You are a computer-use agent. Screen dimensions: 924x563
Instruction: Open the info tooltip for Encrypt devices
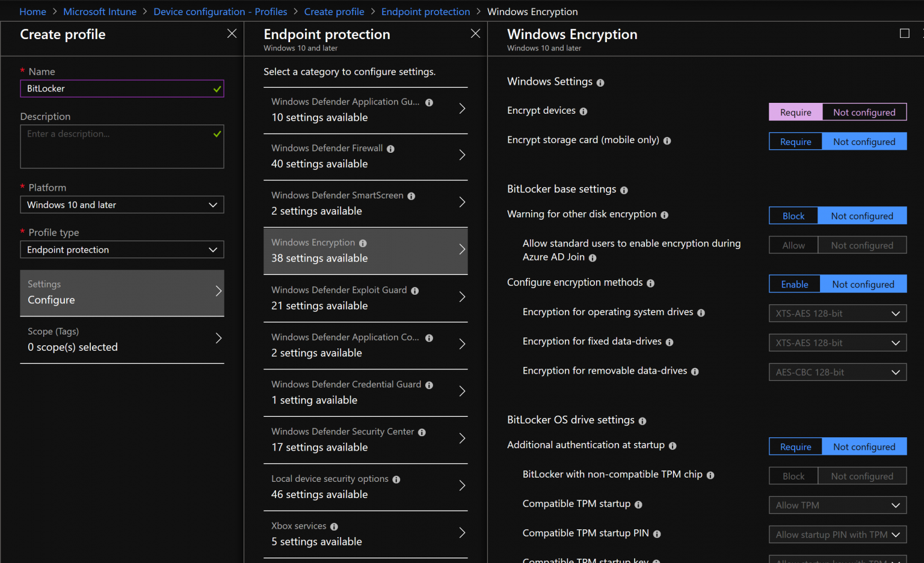tap(582, 111)
